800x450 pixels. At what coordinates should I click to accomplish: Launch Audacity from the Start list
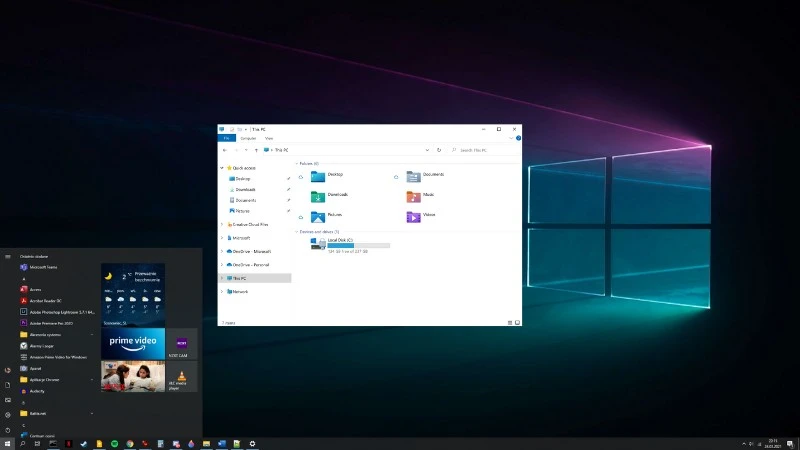(32, 391)
